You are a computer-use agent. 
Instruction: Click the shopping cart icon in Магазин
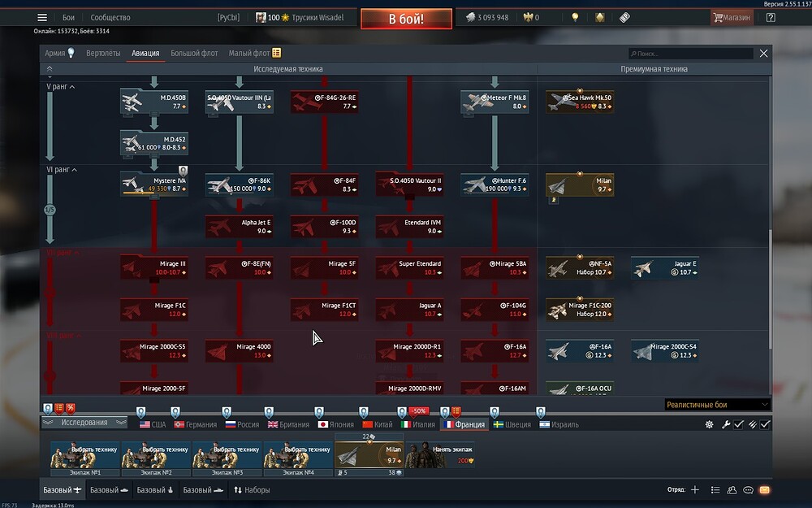(x=718, y=18)
